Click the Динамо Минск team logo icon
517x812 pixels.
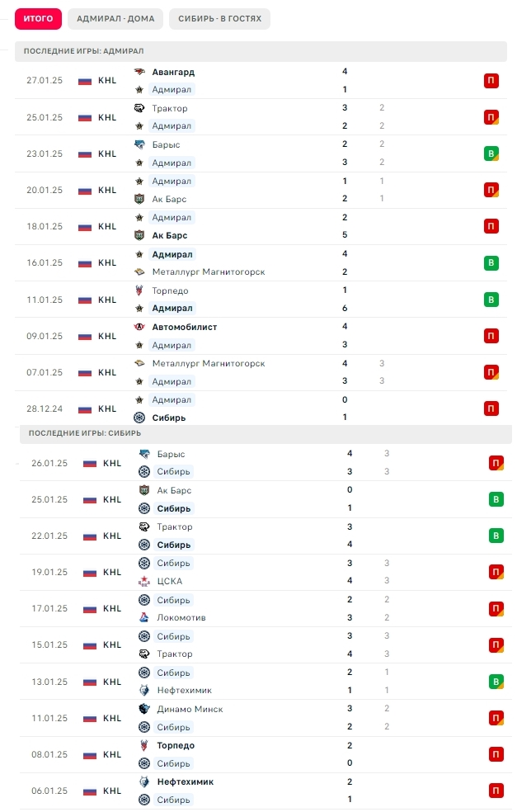pos(144,709)
